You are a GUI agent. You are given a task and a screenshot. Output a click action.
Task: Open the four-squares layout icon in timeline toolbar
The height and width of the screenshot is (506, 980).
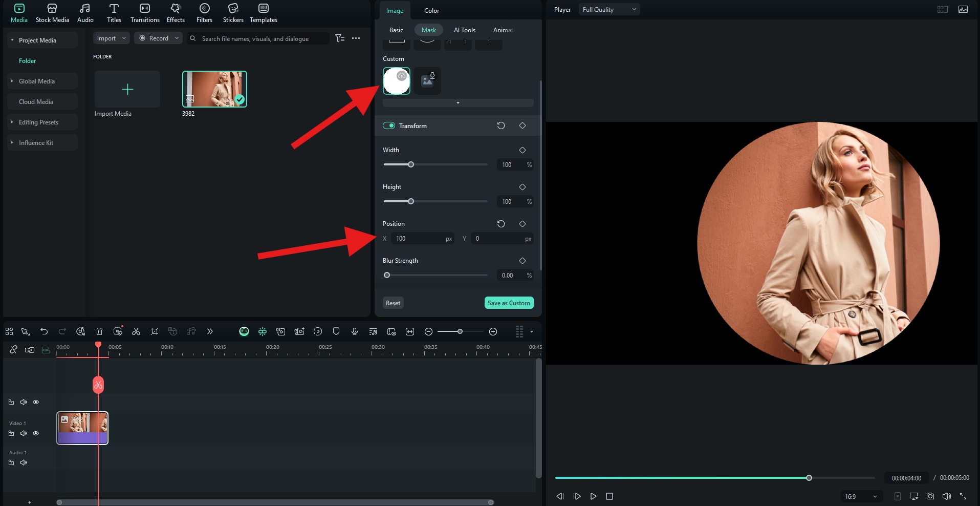[9, 331]
